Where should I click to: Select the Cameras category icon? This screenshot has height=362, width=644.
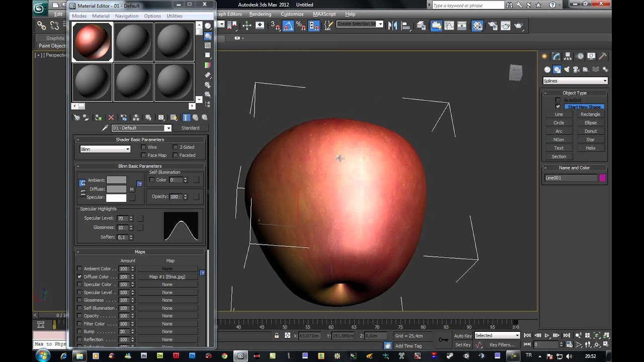coord(577,69)
